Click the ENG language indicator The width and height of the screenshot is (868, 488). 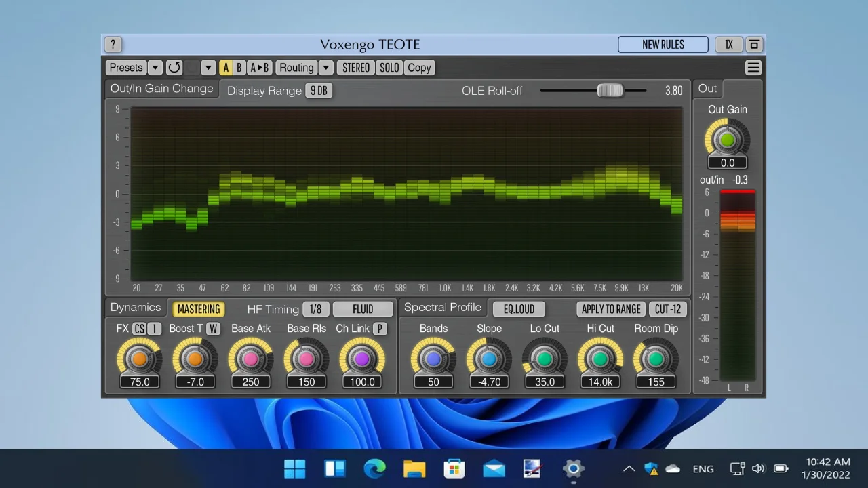[x=703, y=468]
